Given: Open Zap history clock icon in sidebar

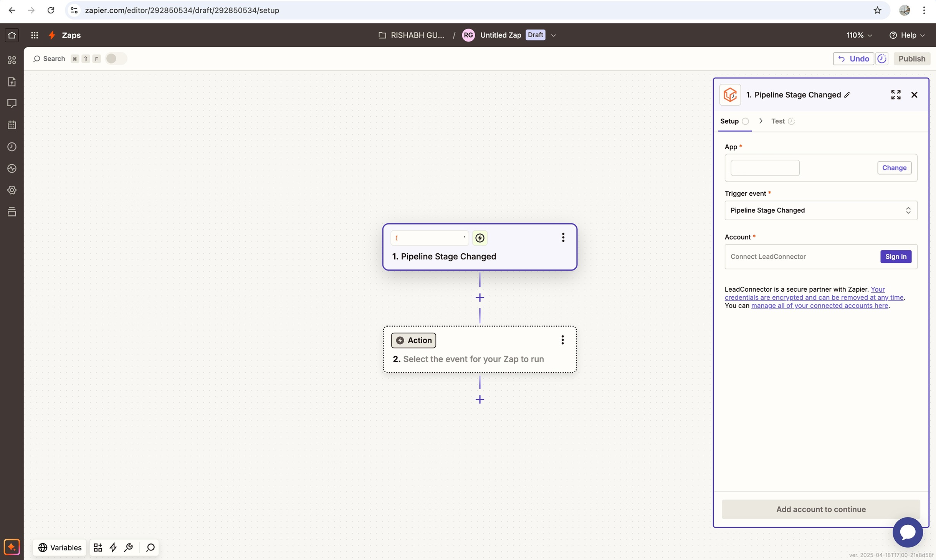Looking at the screenshot, I should (x=12, y=147).
